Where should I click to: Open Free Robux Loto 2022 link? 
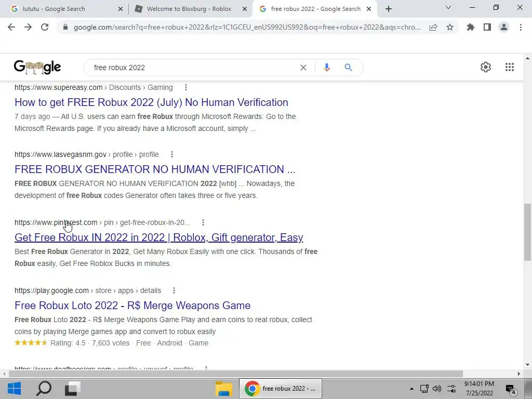132,305
